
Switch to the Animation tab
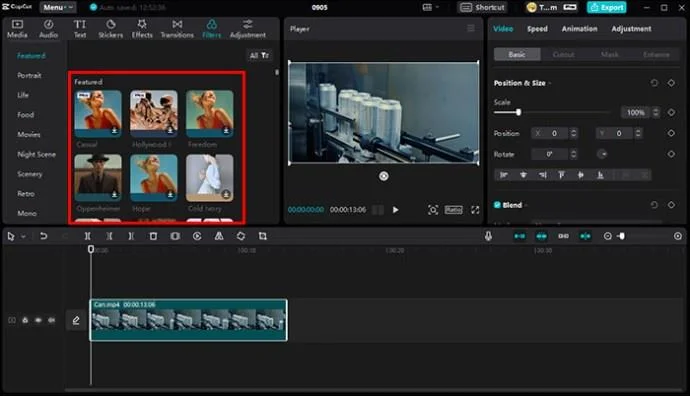point(580,29)
